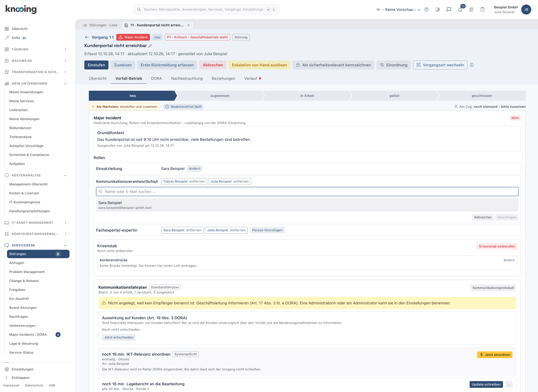Click ändern next to Einsatzleitung

194,169
